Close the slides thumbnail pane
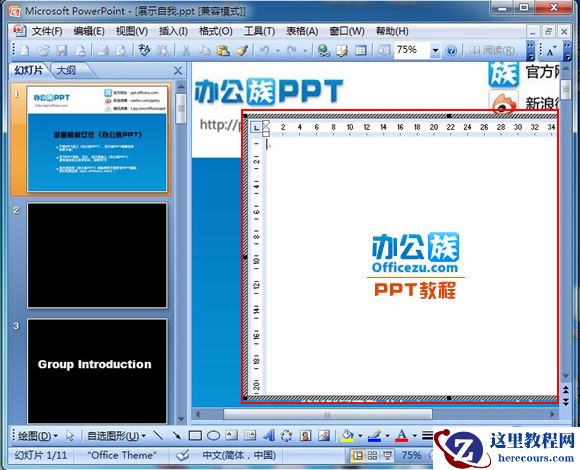 (178, 70)
